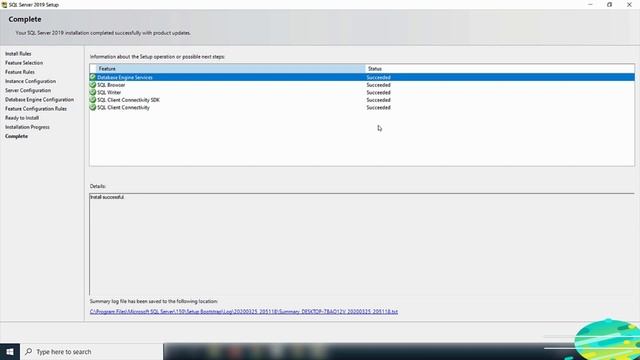The image size is (640, 360).
Task: Open the Windows Start menu
Action: [x=10, y=351]
